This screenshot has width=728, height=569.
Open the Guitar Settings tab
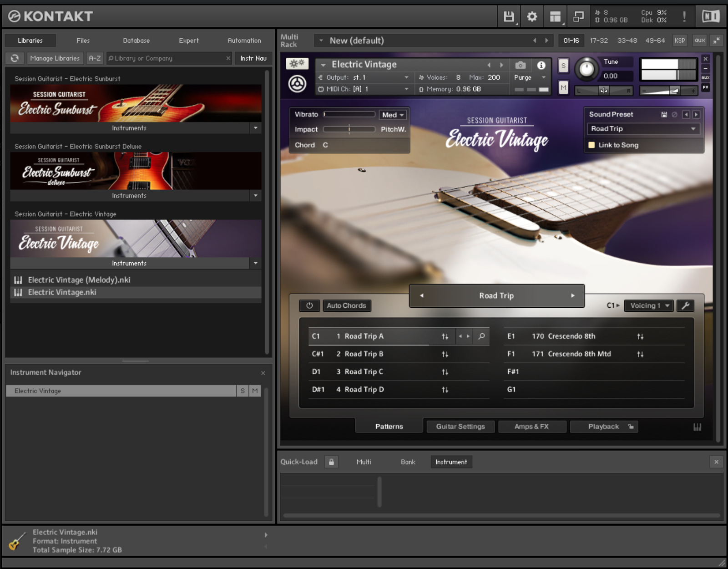click(460, 427)
